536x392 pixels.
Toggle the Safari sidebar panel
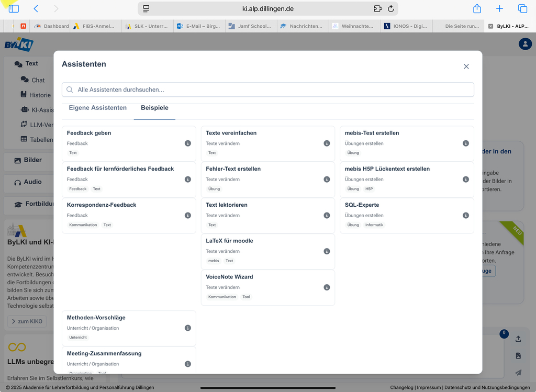tap(14, 9)
